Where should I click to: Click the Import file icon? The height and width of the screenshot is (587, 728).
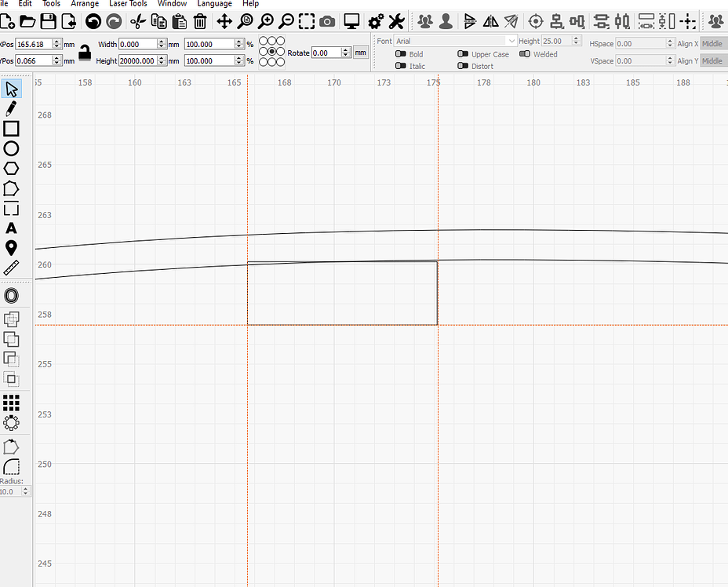(69, 21)
